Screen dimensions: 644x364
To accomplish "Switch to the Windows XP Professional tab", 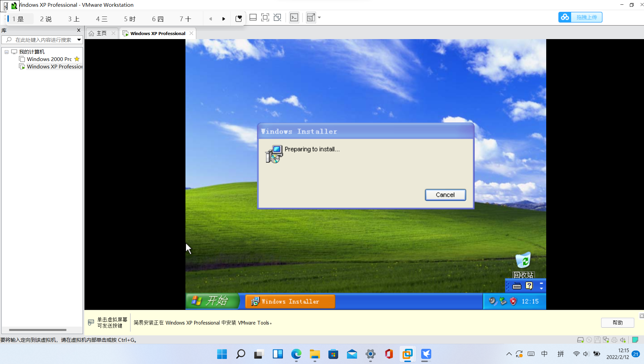I will click(158, 33).
